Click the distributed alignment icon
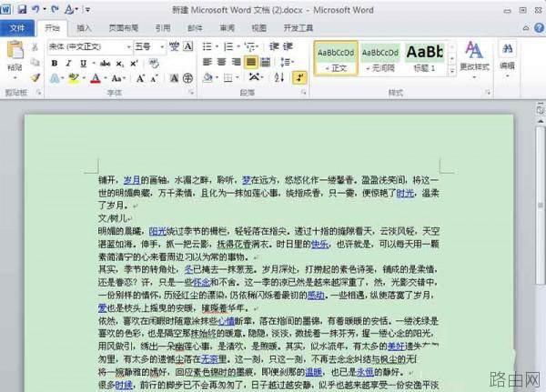Image resolution: width=546 pixels, height=392 pixels. pyautogui.click(x=266, y=62)
